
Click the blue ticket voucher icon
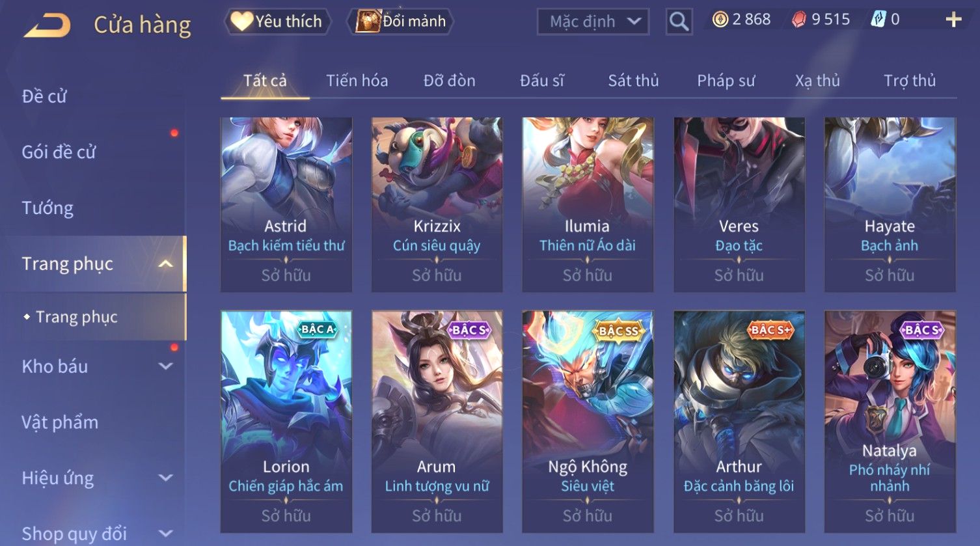[x=878, y=20]
